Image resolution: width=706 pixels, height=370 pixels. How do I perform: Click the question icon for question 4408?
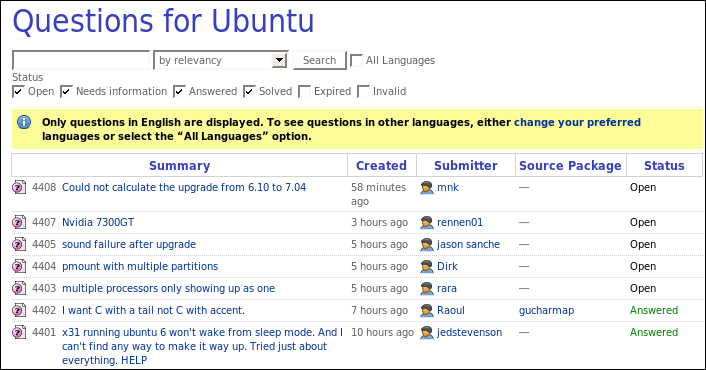tap(19, 187)
